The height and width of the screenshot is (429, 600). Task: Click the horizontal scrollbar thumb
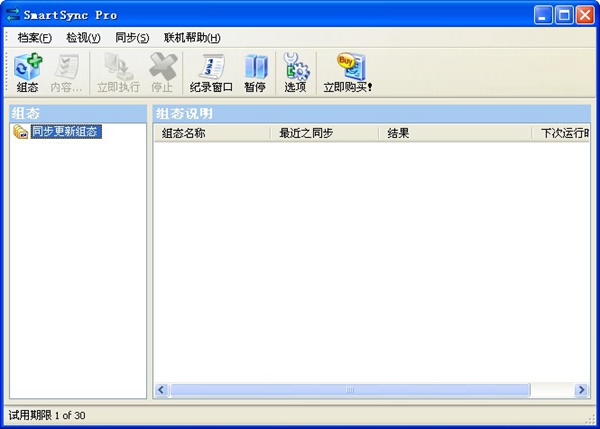(350, 390)
